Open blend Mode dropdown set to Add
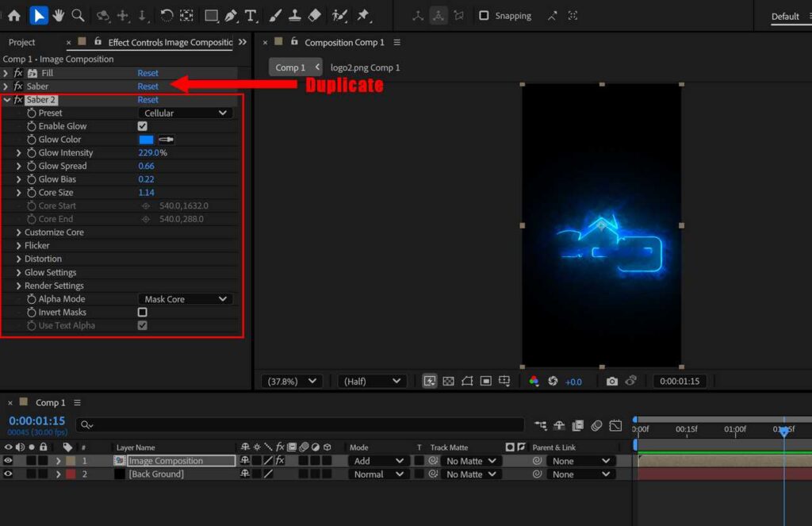 [377, 461]
